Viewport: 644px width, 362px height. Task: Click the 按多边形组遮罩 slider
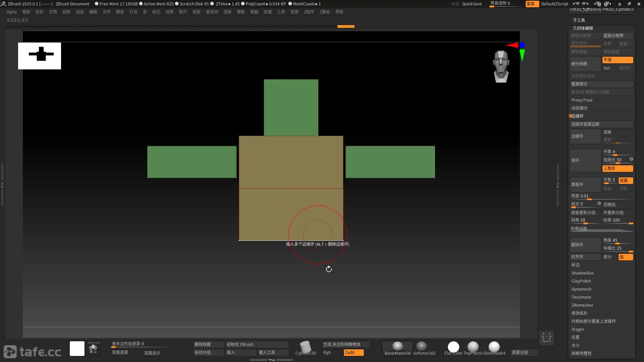coord(141,344)
